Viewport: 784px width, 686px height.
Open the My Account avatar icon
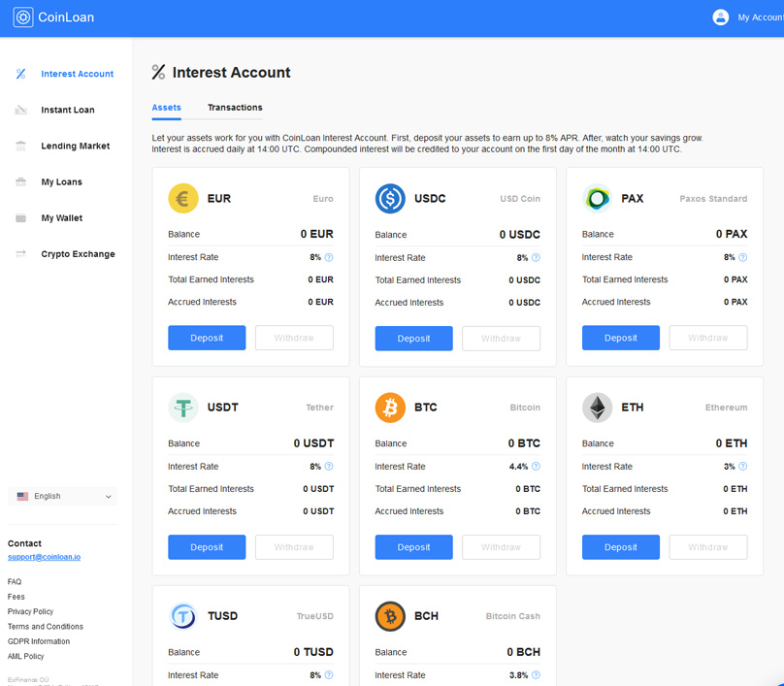pyautogui.click(x=721, y=17)
